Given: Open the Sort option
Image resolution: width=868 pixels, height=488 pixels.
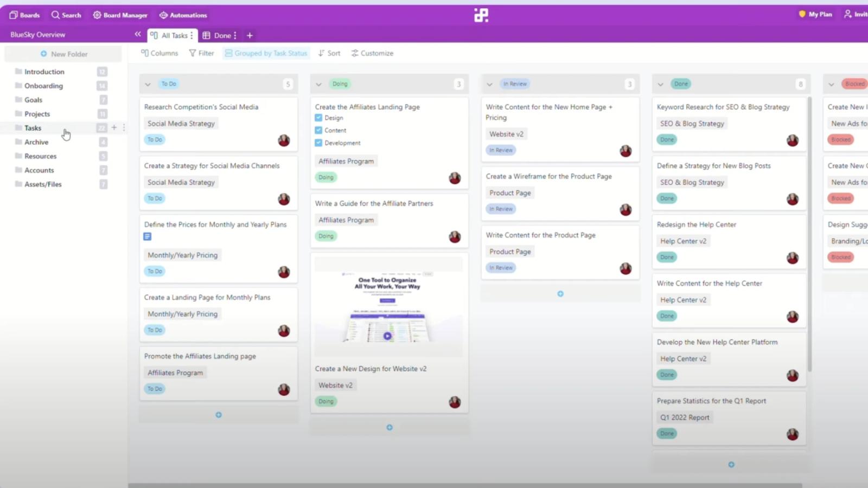Looking at the screenshot, I should click(329, 53).
